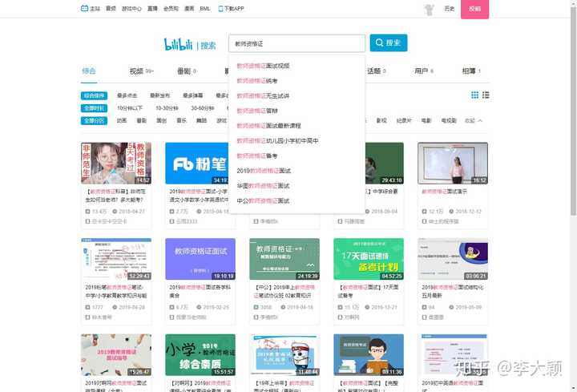Switch to grid view layout icon
The image size is (577, 392).
474,95
